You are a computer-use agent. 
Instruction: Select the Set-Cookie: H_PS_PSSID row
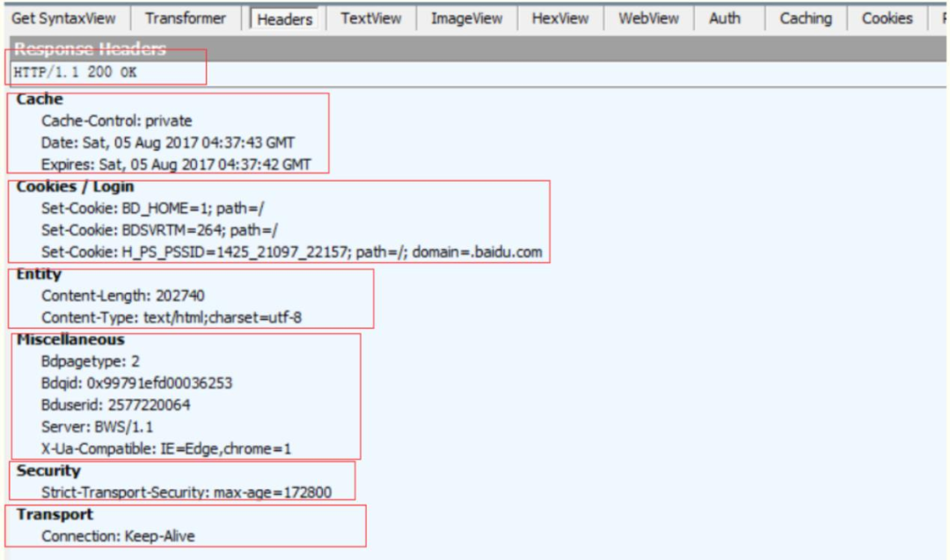[291, 251]
